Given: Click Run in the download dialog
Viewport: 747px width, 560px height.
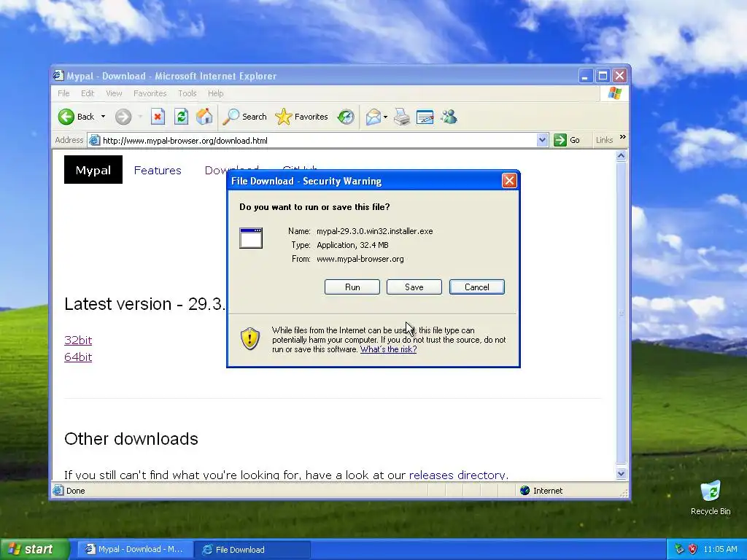Looking at the screenshot, I should click(x=352, y=287).
